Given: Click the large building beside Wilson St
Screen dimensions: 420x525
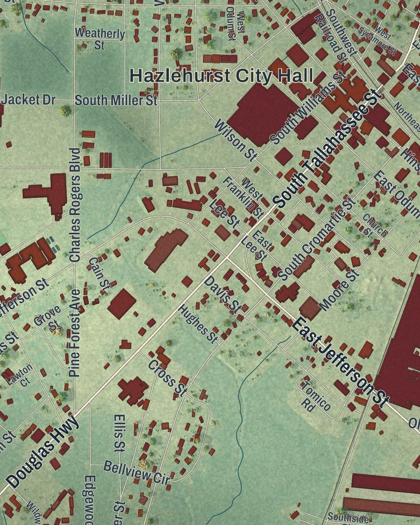Looking at the screenshot, I should [263, 114].
